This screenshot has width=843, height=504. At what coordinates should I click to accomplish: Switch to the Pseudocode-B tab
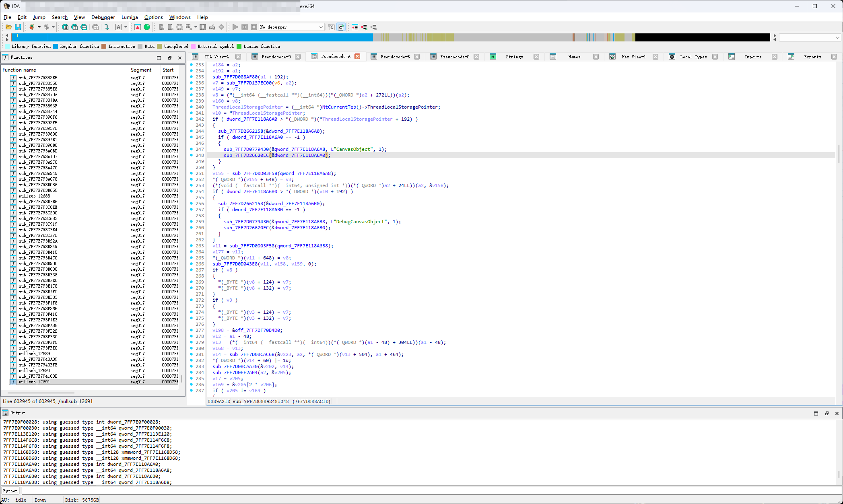[x=395, y=57]
